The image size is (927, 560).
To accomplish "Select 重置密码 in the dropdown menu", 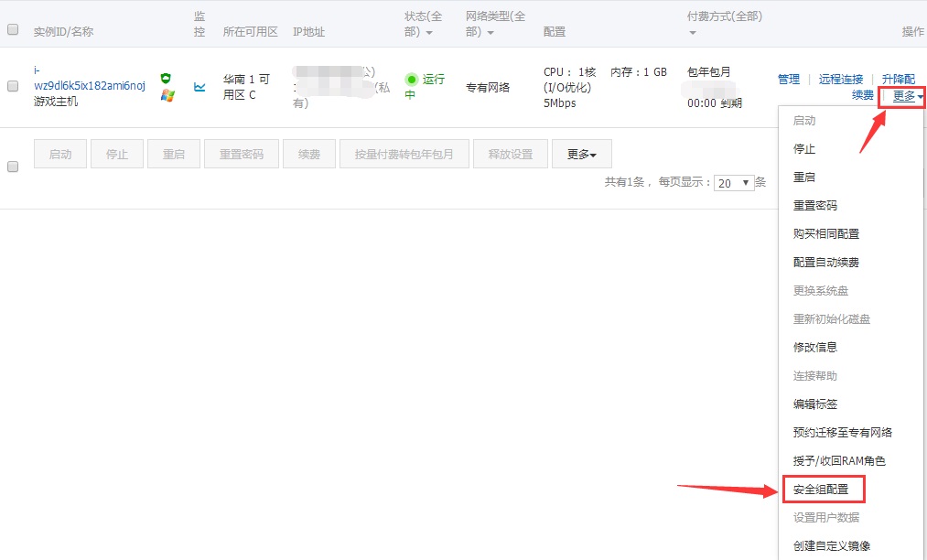I will [815, 206].
